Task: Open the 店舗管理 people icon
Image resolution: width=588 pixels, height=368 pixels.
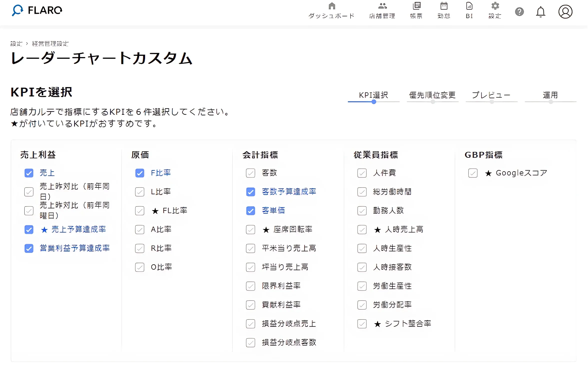Action: tap(382, 6)
